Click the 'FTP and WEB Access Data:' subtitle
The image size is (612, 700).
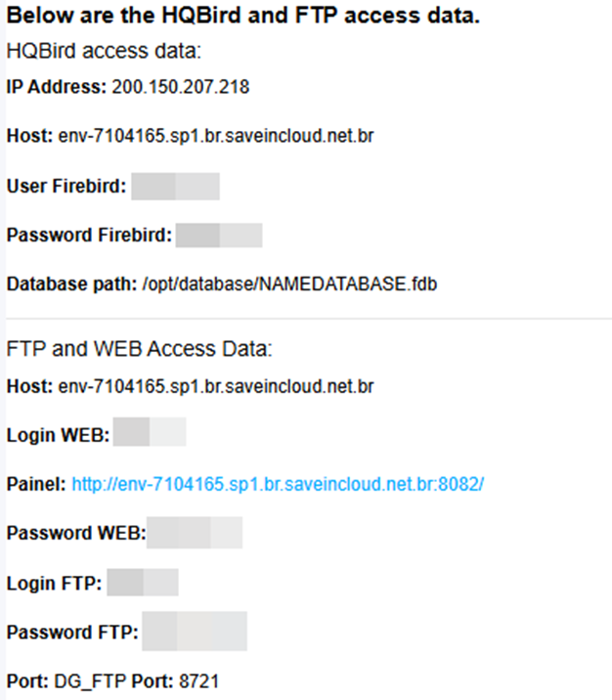tap(139, 349)
